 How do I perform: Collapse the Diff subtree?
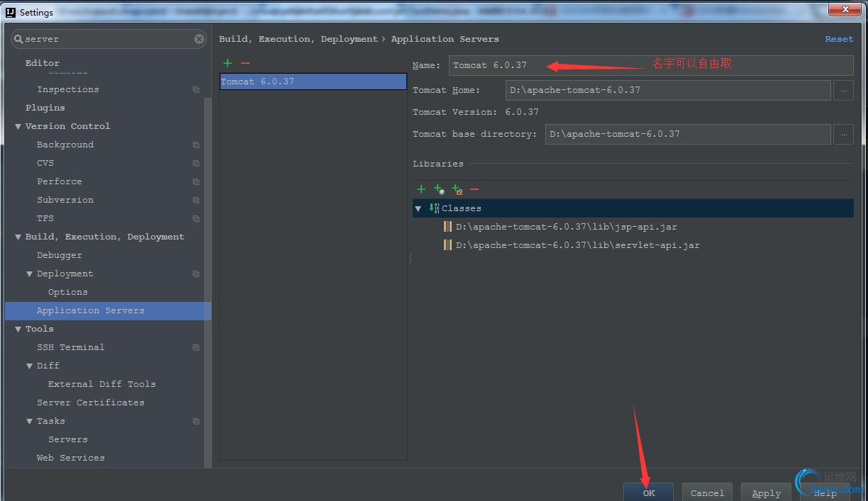30,366
